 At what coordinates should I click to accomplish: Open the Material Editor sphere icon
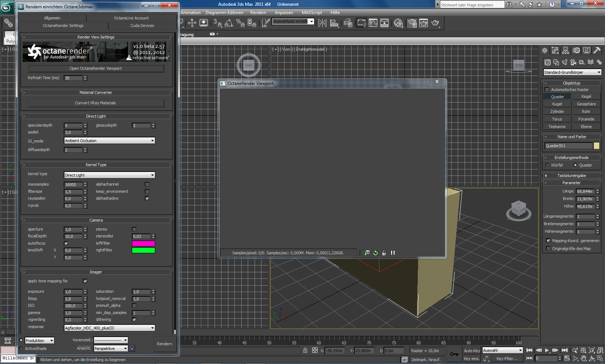pos(398,23)
